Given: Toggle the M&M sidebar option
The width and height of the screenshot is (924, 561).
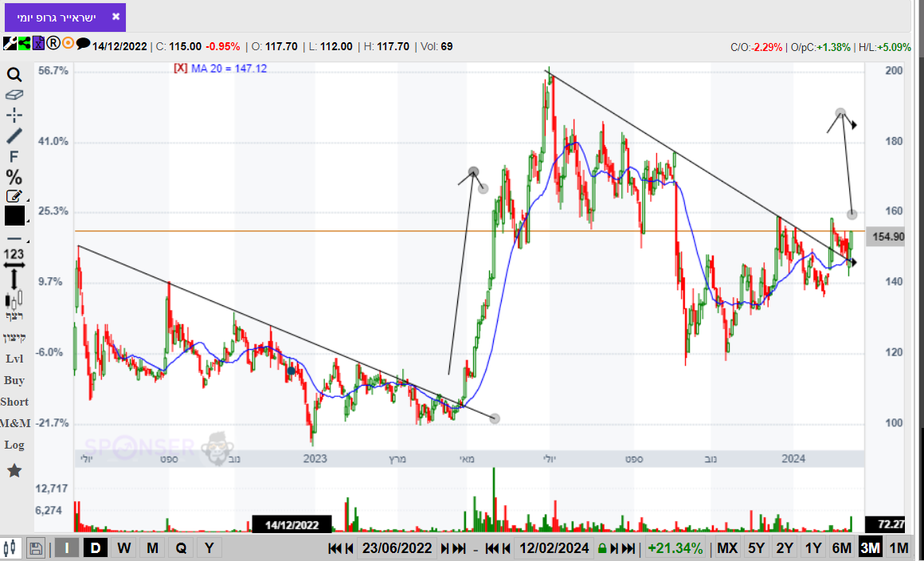Looking at the screenshot, I should pyautogui.click(x=14, y=423).
